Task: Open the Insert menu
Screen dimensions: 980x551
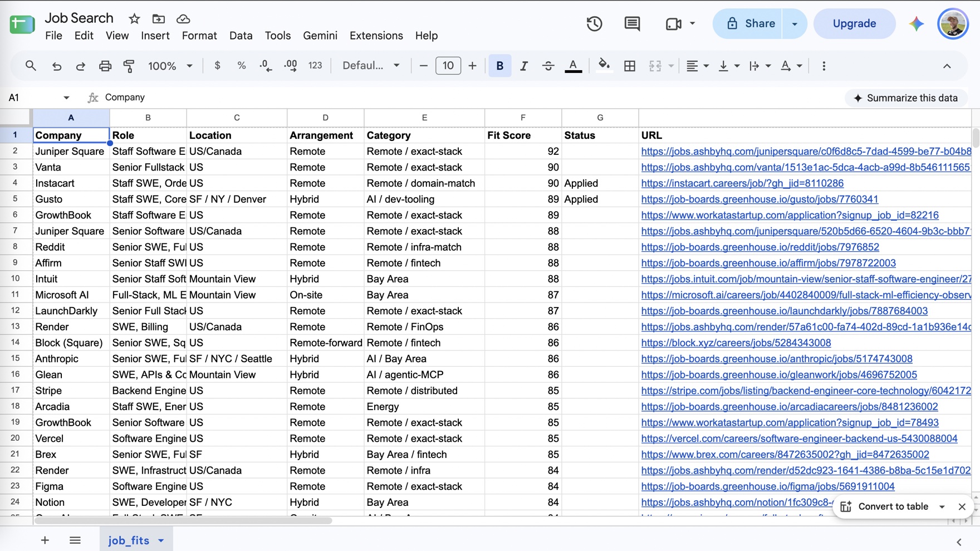Action: click(155, 36)
